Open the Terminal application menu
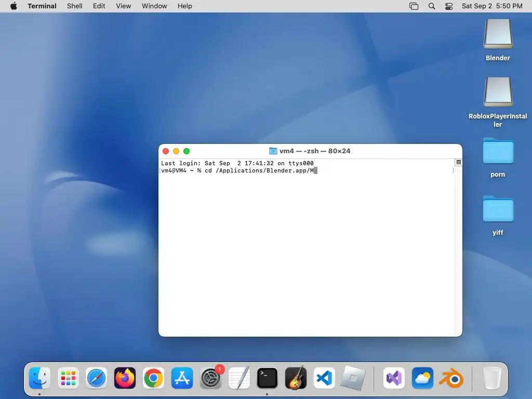 coord(42,6)
